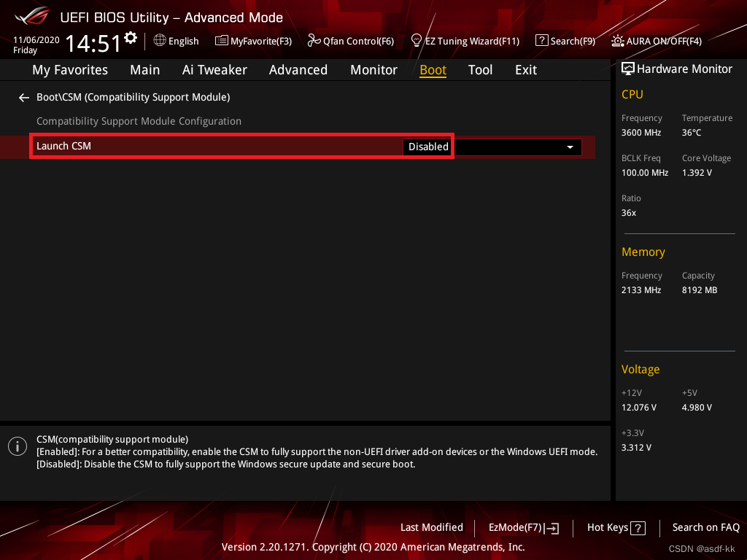Click the Voltage section heading
Image resolution: width=747 pixels, height=560 pixels.
click(x=640, y=370)
